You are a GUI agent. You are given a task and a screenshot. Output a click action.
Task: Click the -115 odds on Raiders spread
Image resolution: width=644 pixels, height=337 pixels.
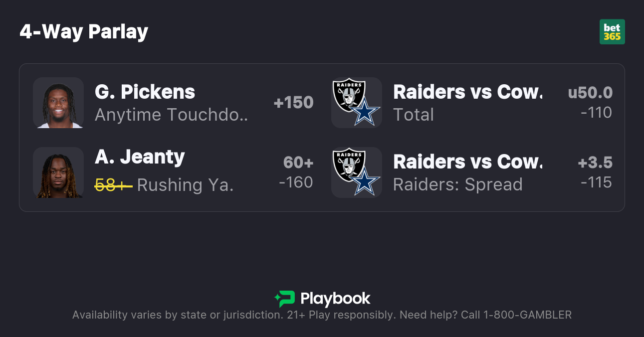(x=596, y=182)
